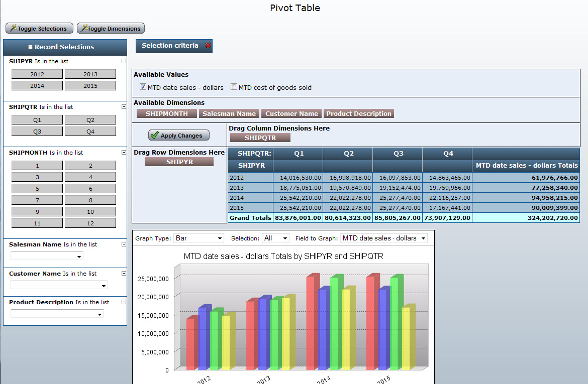This screenshot has width=588, height=384.
Task: Toggle the 2014 ship year selection
Action: click(37, 86)
